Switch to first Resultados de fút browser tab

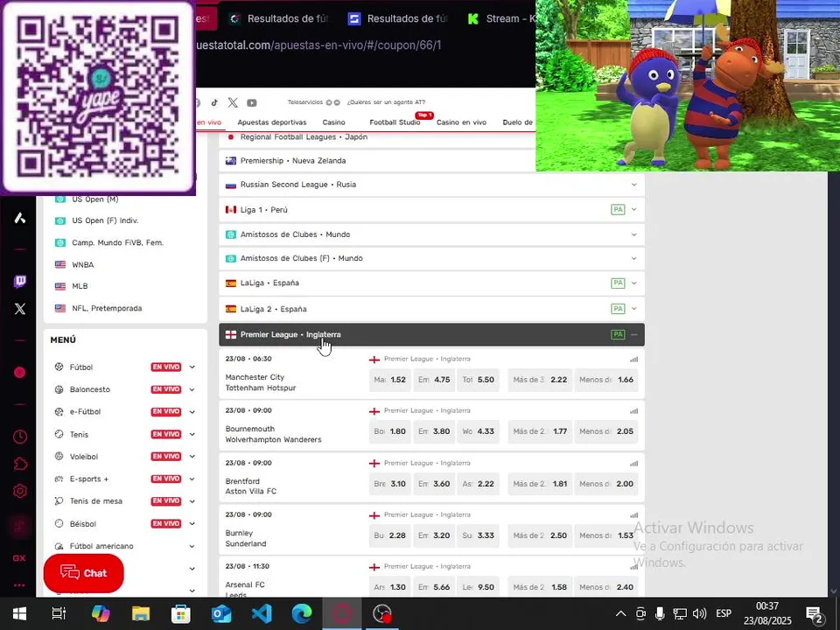[x=279, y=18]
